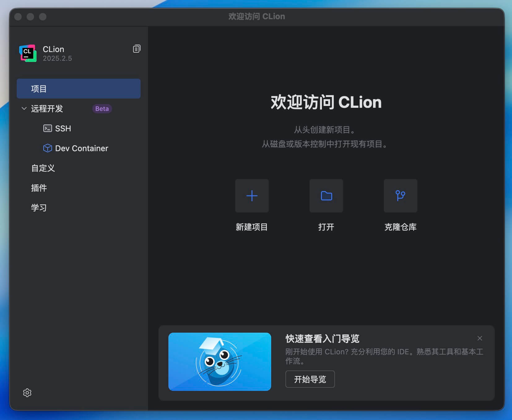Dismiss the onboarding tour banner
This screenshot has height=420, width=512.
tap(479, 338)
